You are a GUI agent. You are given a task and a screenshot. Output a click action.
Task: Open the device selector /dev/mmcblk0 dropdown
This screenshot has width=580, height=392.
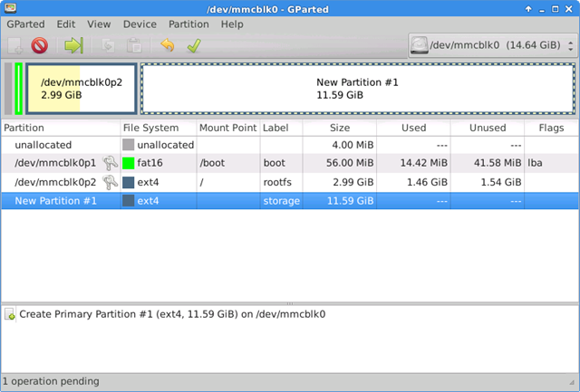click(493, 45)
